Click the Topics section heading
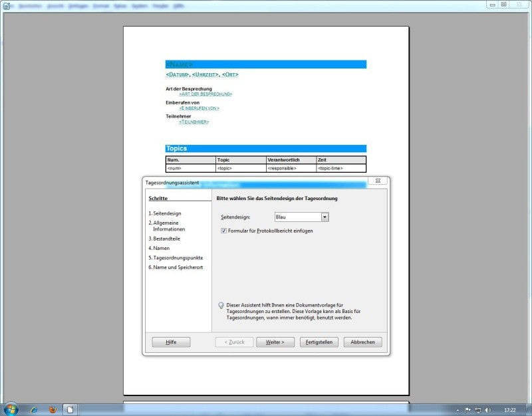The image size is (532, 416). (x=176, y=148)
